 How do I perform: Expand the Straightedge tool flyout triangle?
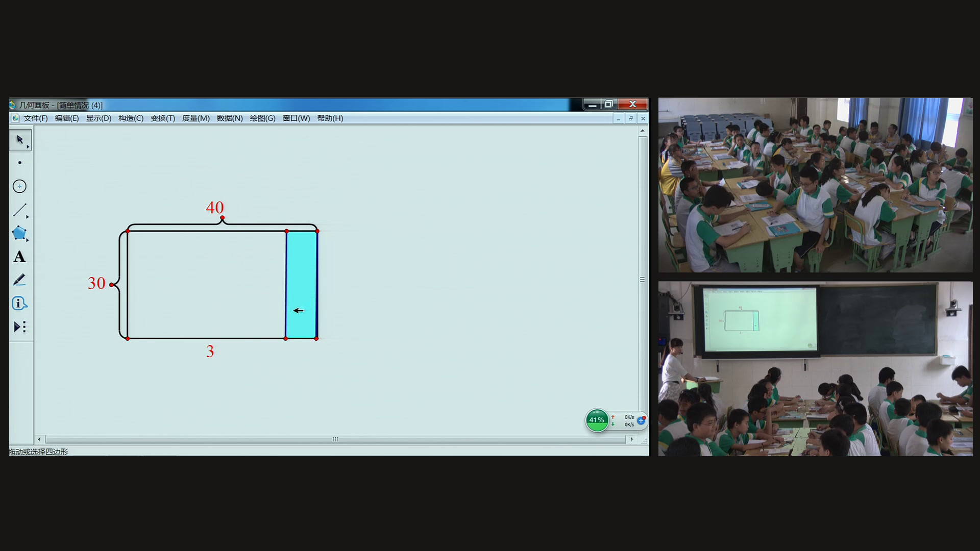tap(28, 217)
